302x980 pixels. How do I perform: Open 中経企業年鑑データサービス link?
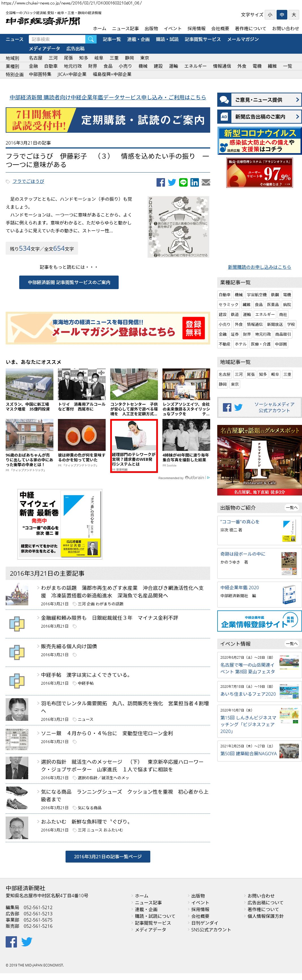coord(108,97)
